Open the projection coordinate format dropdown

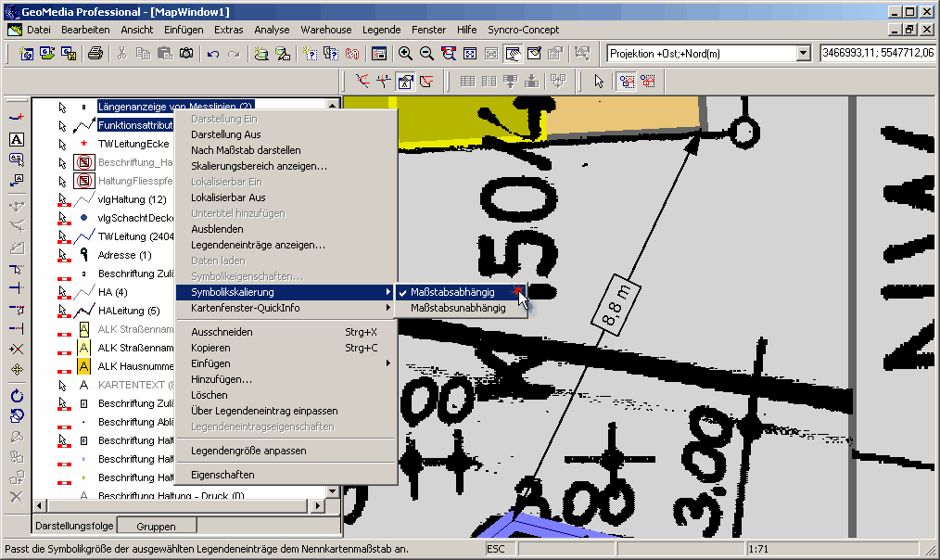[x=804, y=54]
